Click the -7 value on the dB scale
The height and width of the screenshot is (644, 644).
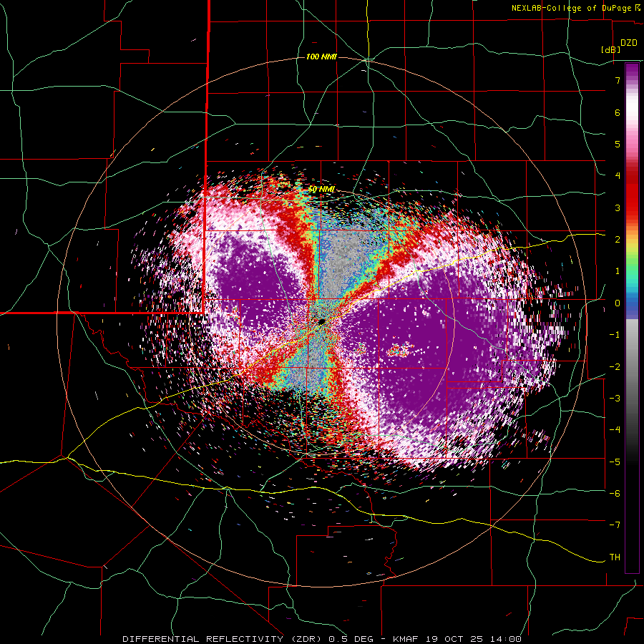(615, 525)
